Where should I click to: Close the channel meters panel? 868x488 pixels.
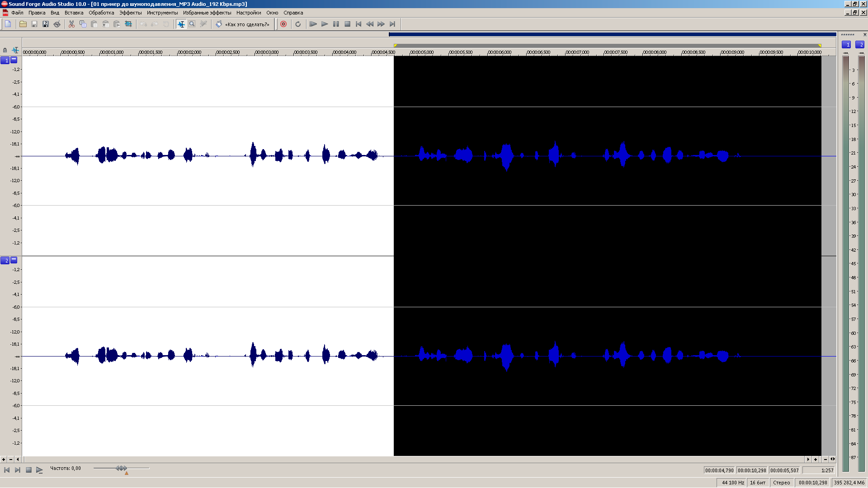[x=865, y=35]
